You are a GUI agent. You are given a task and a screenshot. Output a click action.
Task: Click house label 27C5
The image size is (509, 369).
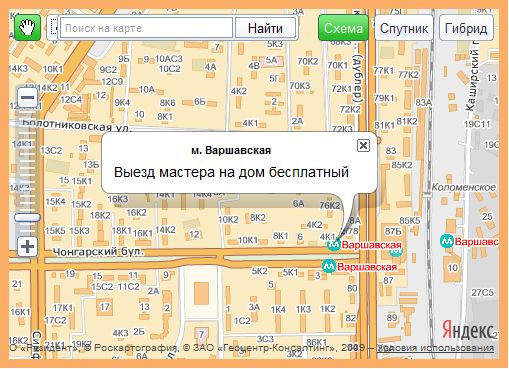click(482, 292)
